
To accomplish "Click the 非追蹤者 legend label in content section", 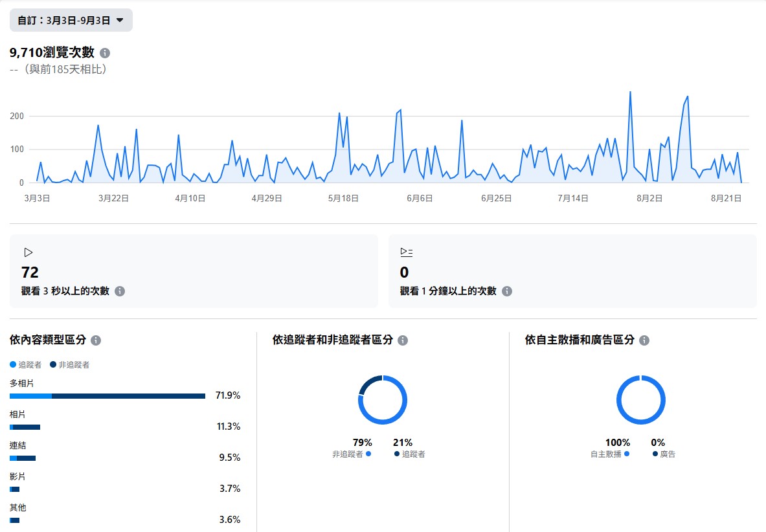I will coord(74,365).
